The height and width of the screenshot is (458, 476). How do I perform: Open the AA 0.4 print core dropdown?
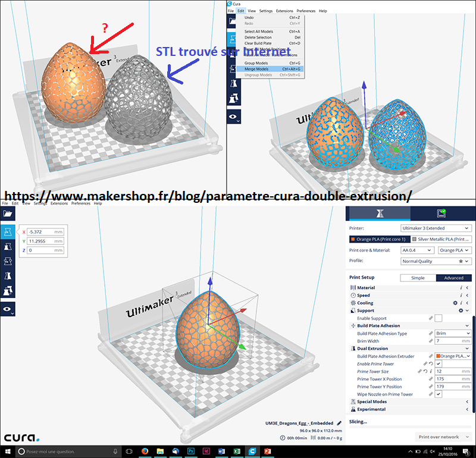click(416, 250)
